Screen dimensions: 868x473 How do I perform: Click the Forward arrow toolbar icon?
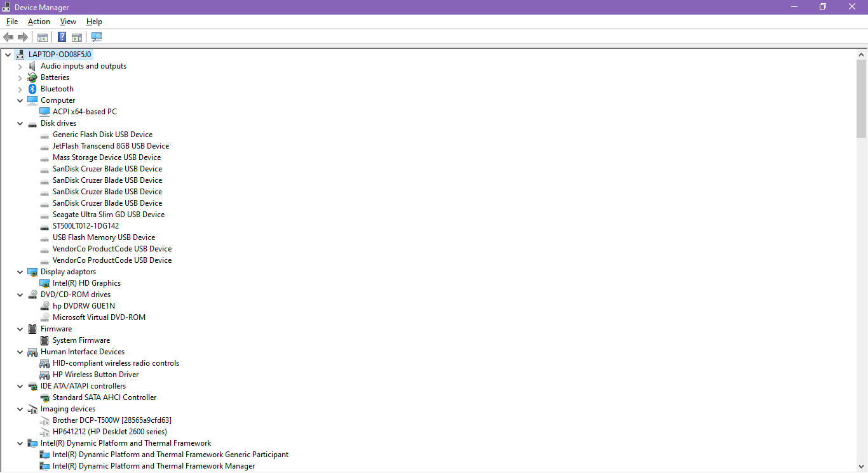coord(23,37)
